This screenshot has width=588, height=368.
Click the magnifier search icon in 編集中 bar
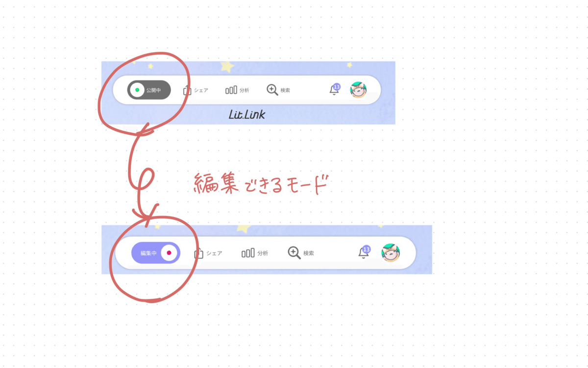294,253
